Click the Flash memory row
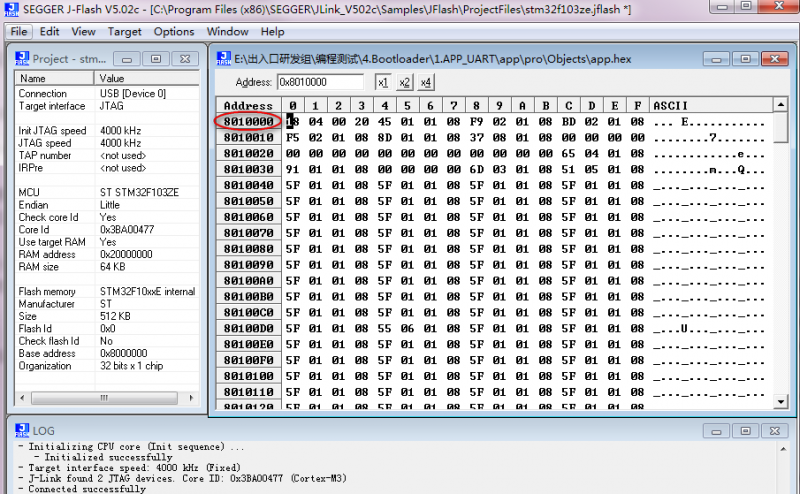This screenshot has height=494, width=800. [107, 291]
